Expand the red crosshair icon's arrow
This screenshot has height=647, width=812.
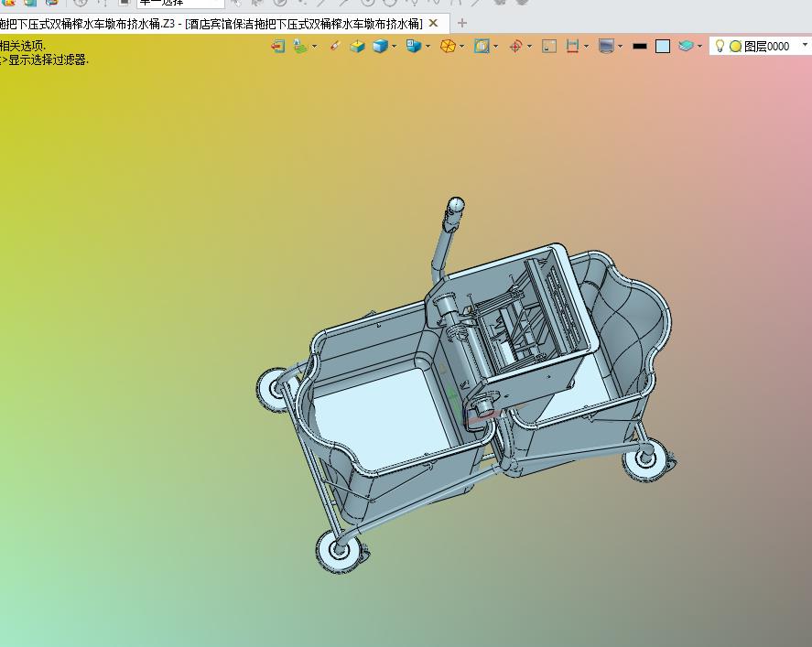tap(529, 47)
